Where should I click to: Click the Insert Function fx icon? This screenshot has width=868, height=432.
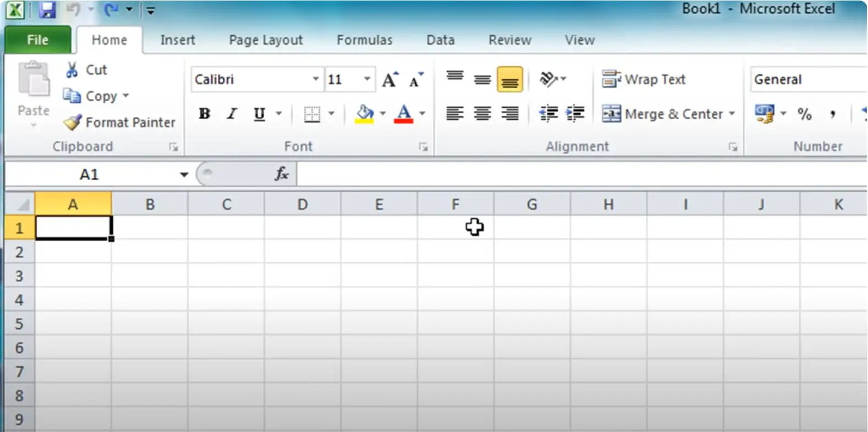click(x=282, y=174)
